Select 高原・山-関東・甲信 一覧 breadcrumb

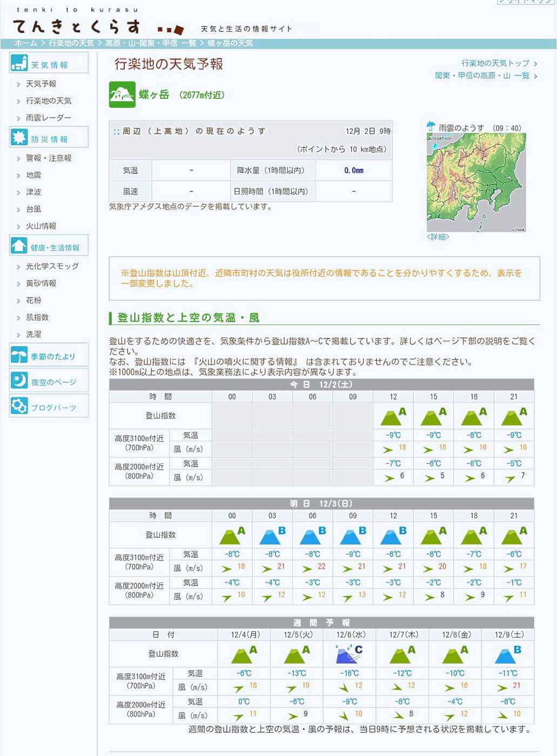[151, 43]
